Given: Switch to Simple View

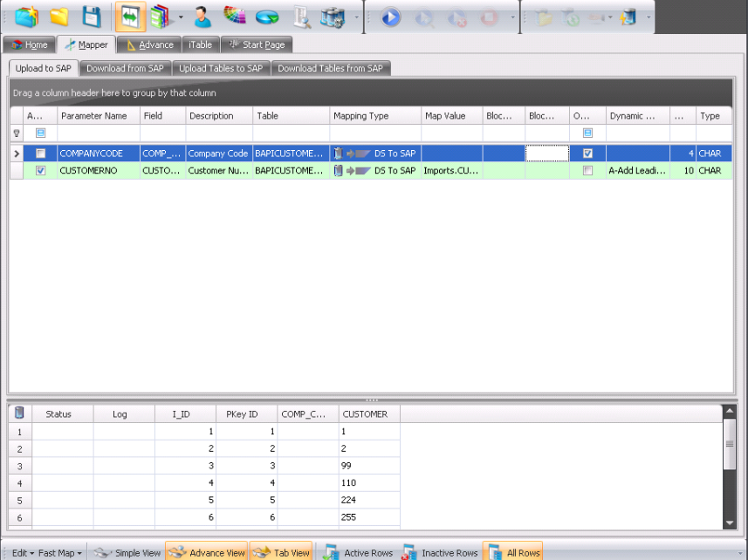Looking at the screenshot, I should tap(127, 553).
